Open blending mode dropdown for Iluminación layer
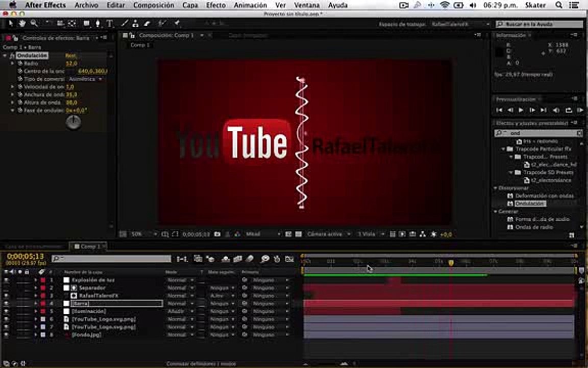Image resolution: width=588 pixels, height=368 pixels. [181, 311]
